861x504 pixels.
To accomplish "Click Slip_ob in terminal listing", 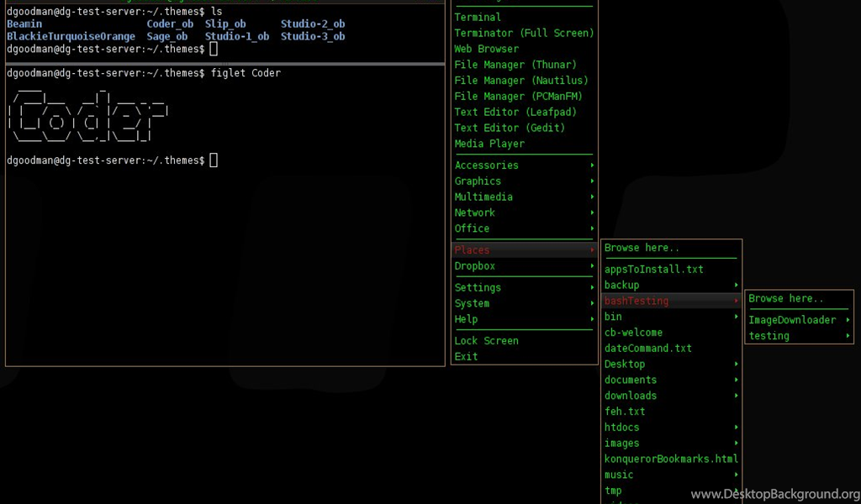I will tap(225, 24).
